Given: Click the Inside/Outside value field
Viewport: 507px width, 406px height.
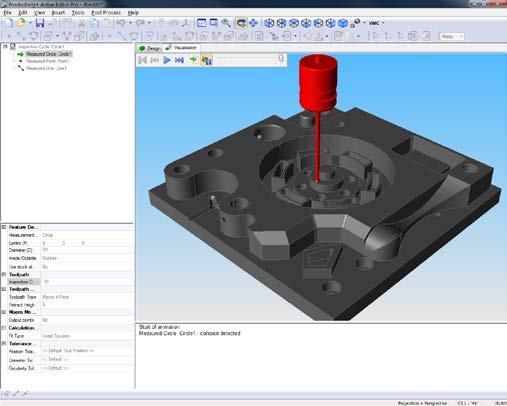Looking at the screenshot, I should 87,258.
